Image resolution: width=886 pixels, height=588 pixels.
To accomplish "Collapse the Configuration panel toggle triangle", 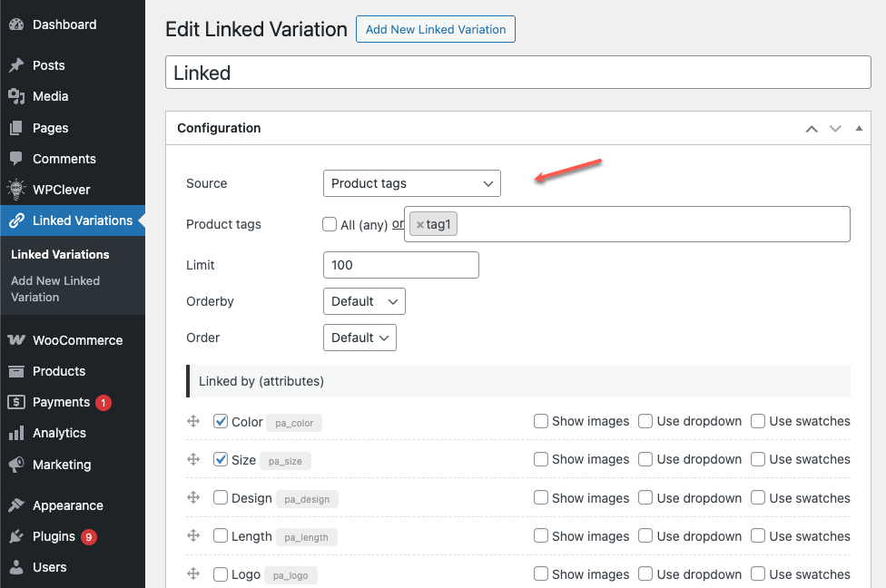I will coord(859,128).
